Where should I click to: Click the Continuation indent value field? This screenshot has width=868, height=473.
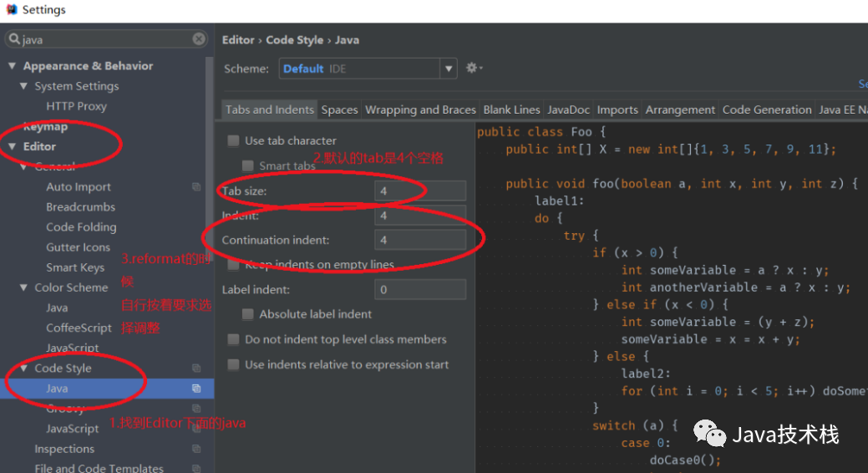click(420, 241)
